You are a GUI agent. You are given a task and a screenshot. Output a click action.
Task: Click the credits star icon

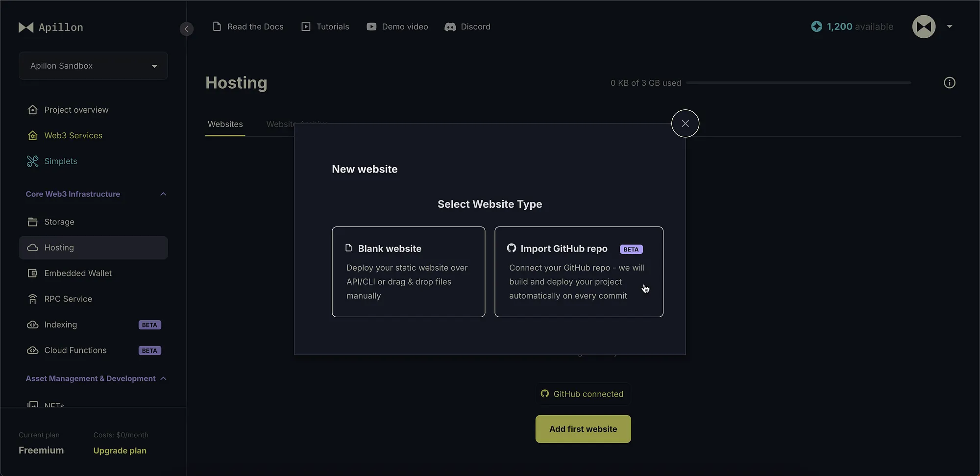point(816,26)
